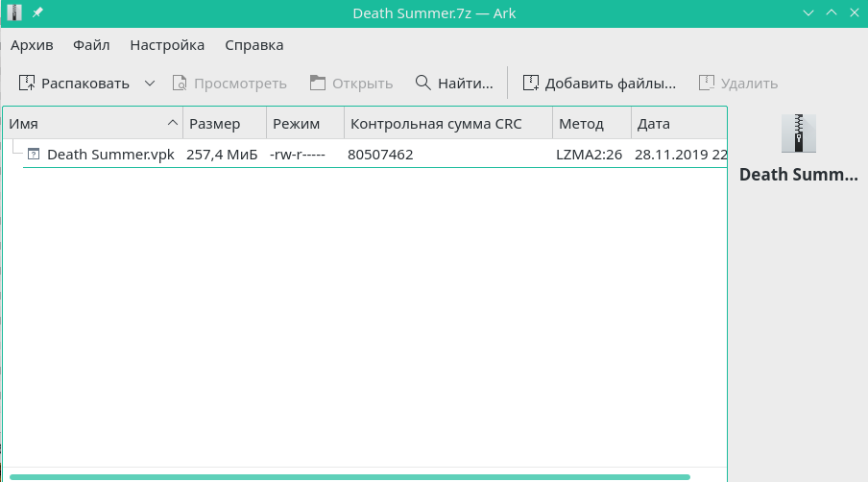Image resolution: width=868 pixels, height=482 pixels.
Task: Click the Просмотреть preview button
Action: [229, 83]
